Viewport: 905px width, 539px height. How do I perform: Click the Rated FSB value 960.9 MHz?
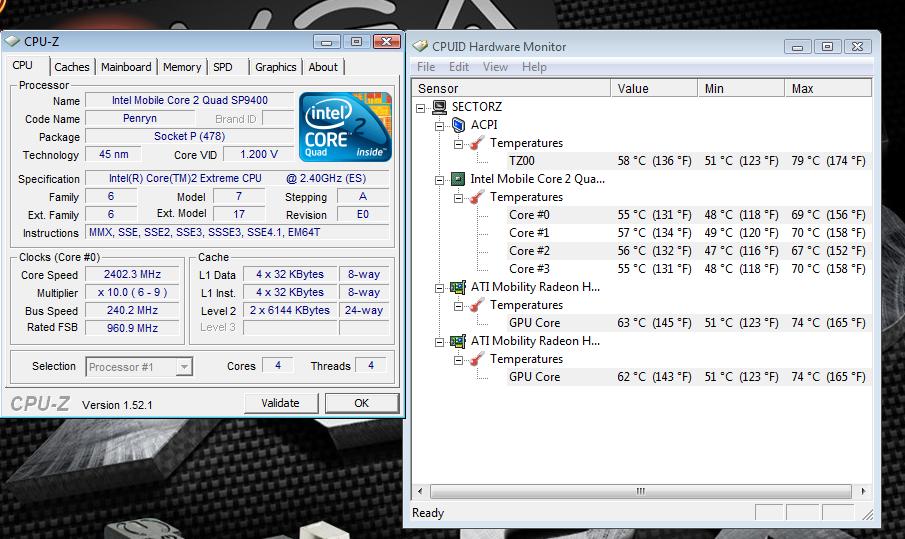132,328
